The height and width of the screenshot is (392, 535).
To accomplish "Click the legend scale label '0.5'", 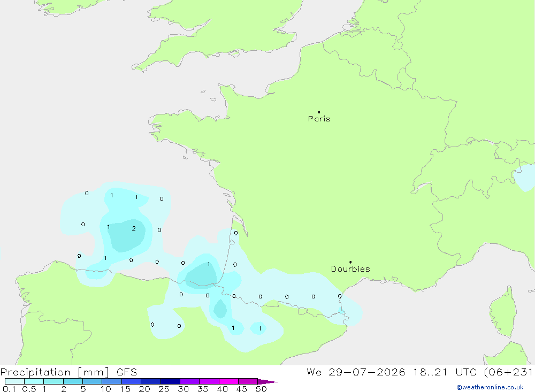I will coord(29,389).
